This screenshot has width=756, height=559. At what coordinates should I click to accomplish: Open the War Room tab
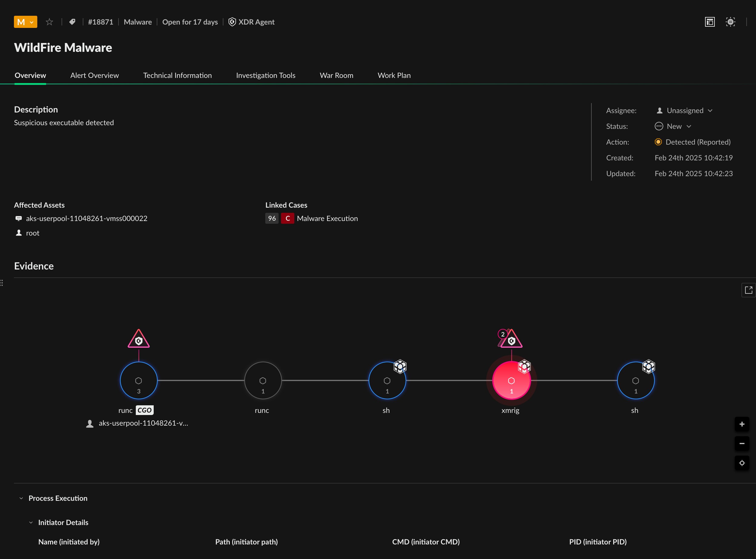(336, 75)
